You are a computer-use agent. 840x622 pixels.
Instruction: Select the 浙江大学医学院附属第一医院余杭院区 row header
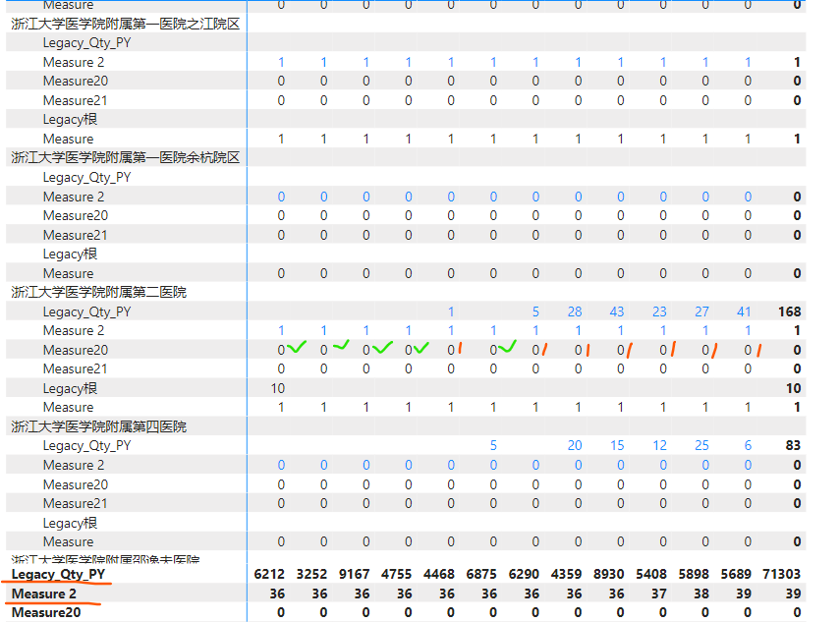coord(126,157)
